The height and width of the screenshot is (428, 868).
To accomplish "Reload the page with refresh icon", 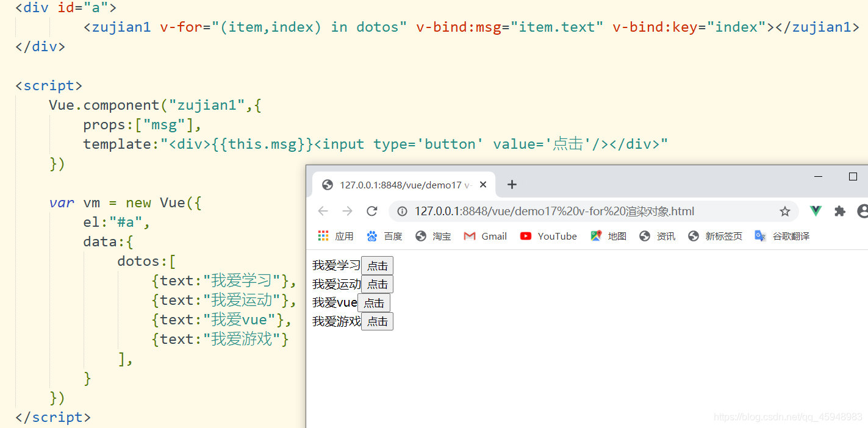I will pyautogui.click(x=371, y=211).
